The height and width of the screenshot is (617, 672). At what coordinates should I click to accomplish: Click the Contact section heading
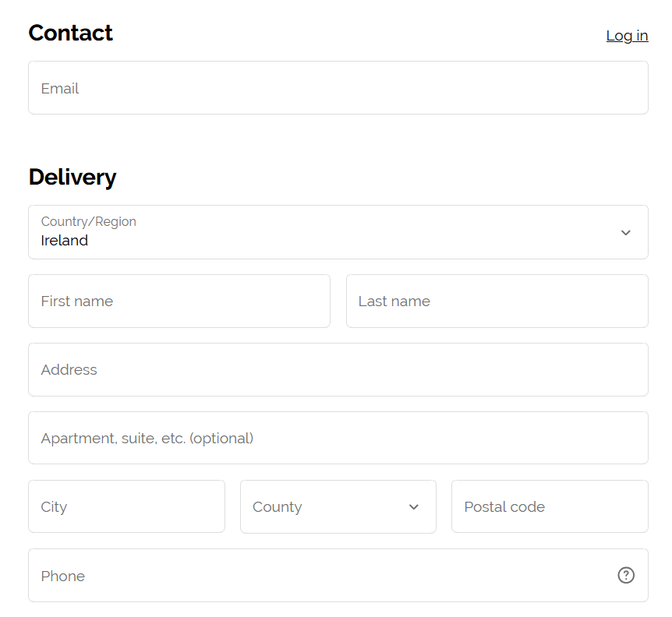[70, 33]
